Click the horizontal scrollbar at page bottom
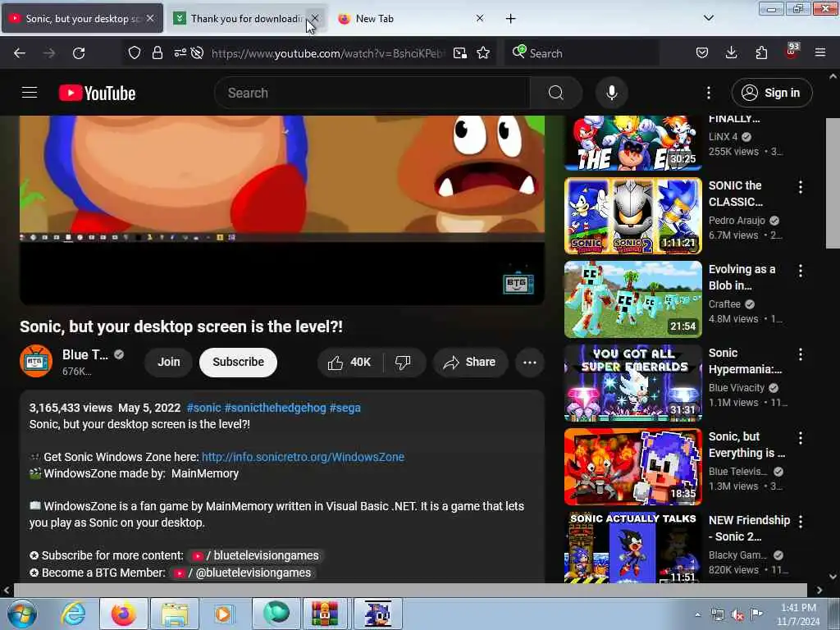Image resolution: width=840 pixels, height=630 pixels. tap(410, 590)
